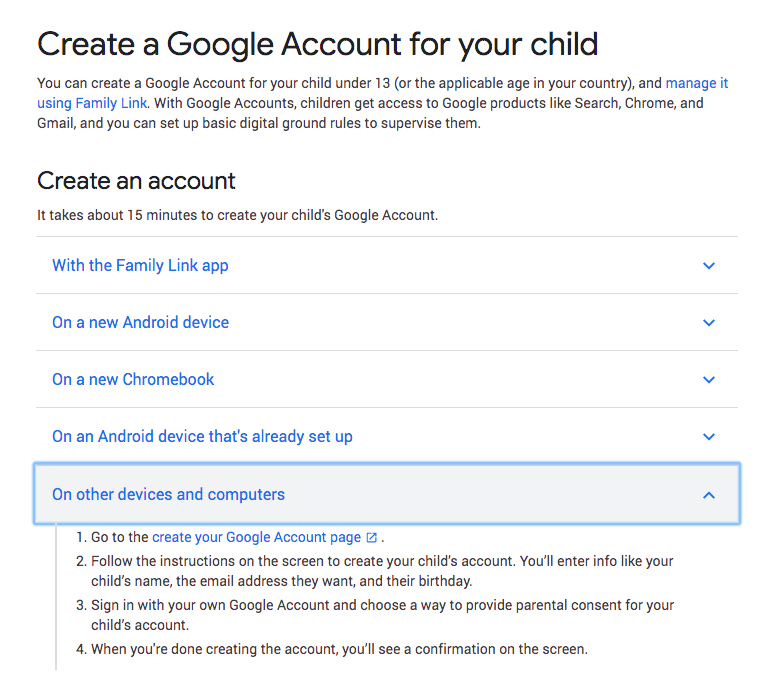The height and width of the screenshot is (691, 769).
Task: Open the On a new Android device section
Action: click(140, 323)
